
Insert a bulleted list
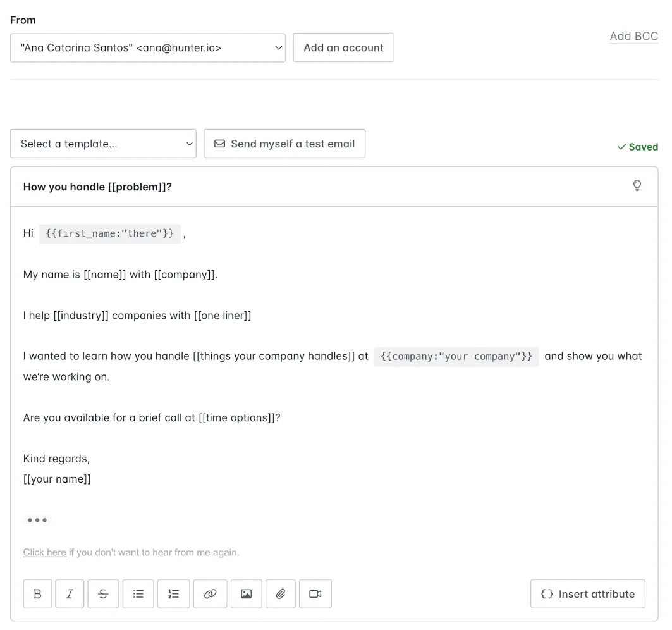click(138, 593)
